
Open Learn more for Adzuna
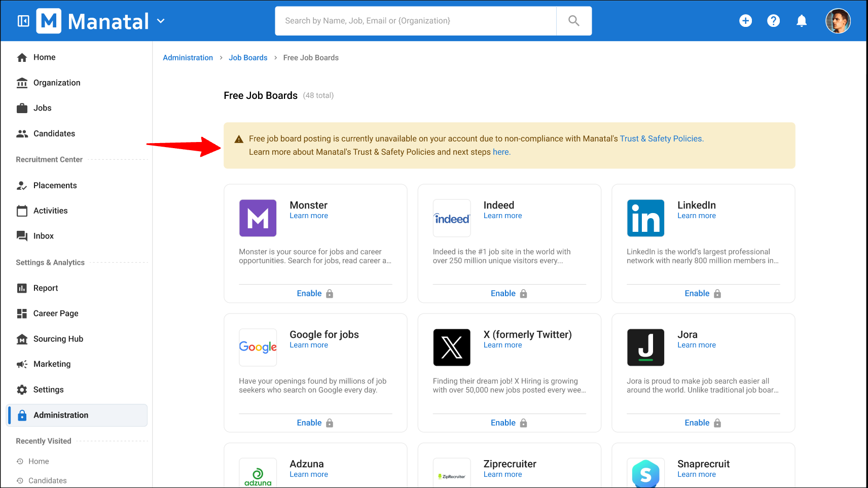click(x=309, y=474)
